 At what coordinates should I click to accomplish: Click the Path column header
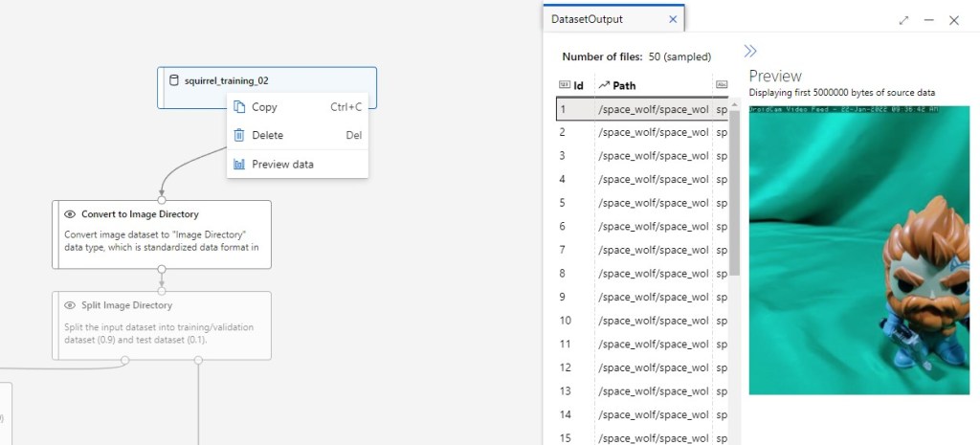click(654, 85)
